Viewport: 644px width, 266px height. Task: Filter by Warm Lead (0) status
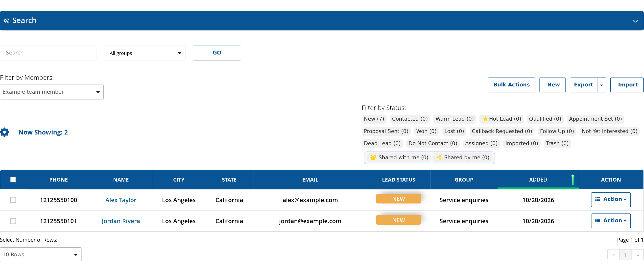point(454,119)
